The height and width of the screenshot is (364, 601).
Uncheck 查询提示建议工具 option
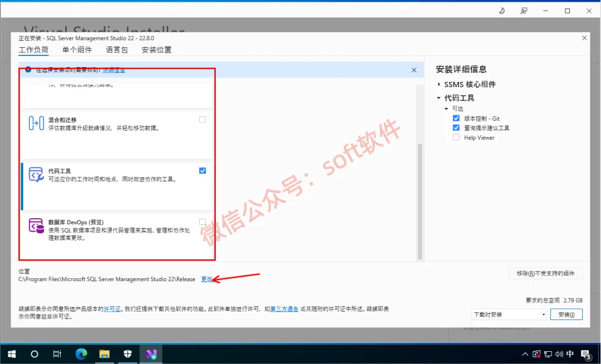click(x=456, y=128)
